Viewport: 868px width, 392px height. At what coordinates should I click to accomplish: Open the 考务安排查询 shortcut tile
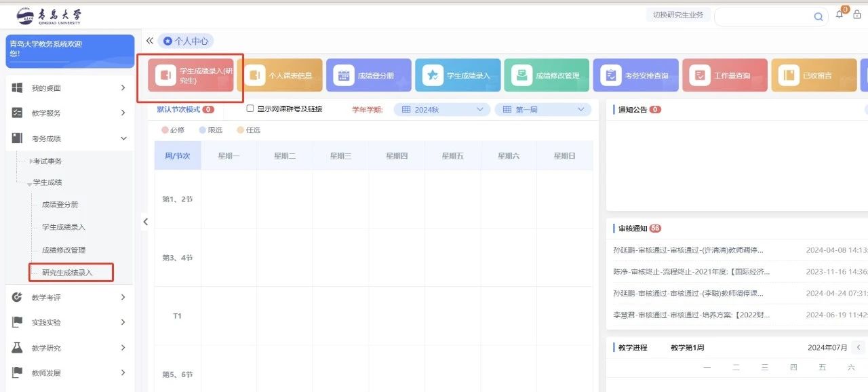[635, 75]
